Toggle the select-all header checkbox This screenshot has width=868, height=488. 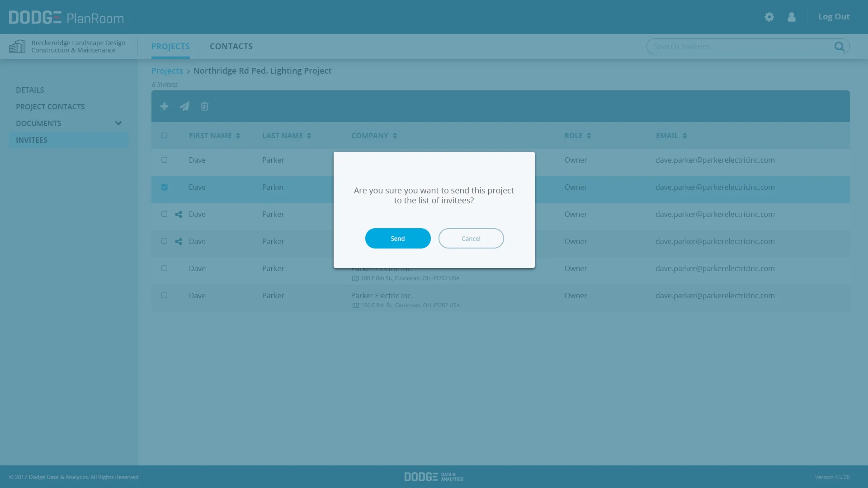pyautogui.click(x=165, y=136)
